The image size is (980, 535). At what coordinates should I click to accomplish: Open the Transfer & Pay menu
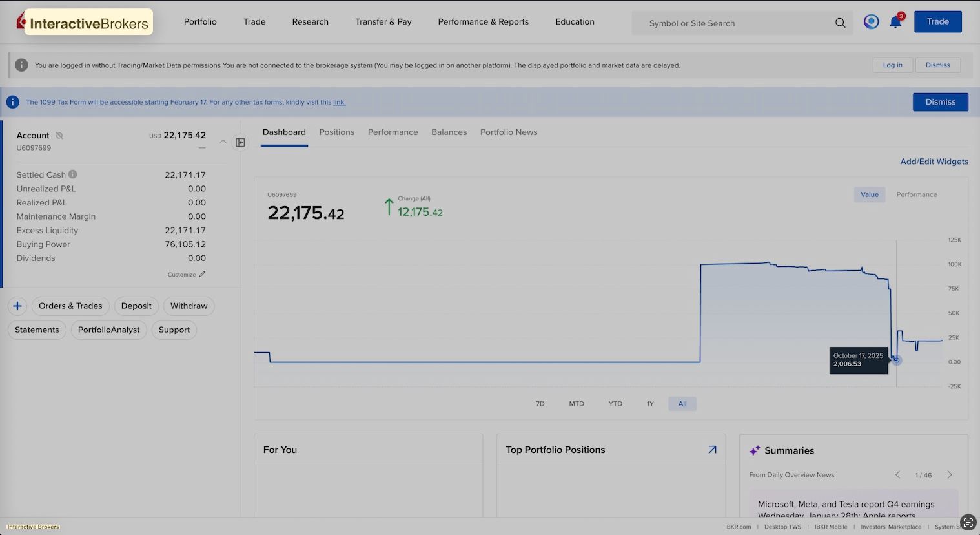(383, 22)
